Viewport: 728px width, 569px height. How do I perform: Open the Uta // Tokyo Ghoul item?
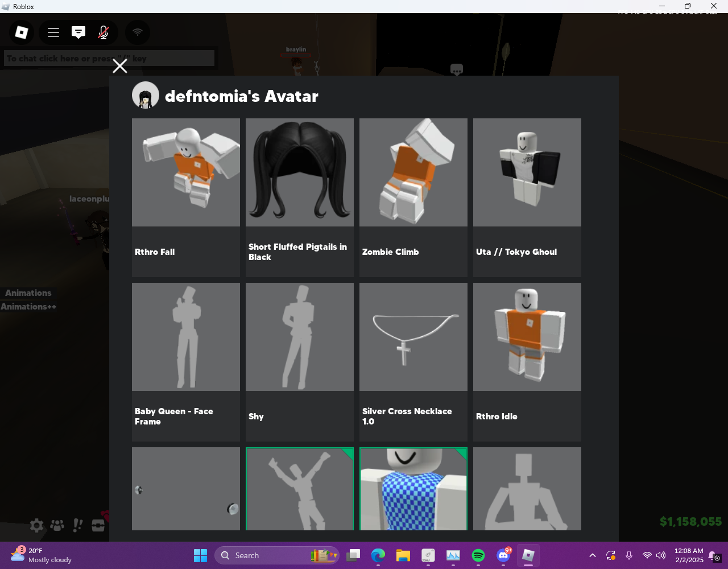527,197
